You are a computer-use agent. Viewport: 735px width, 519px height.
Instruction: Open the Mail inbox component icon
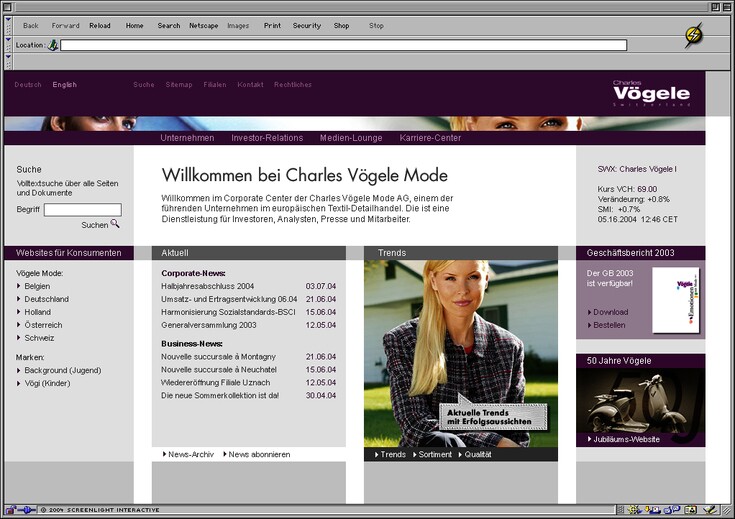click(652, 510)
